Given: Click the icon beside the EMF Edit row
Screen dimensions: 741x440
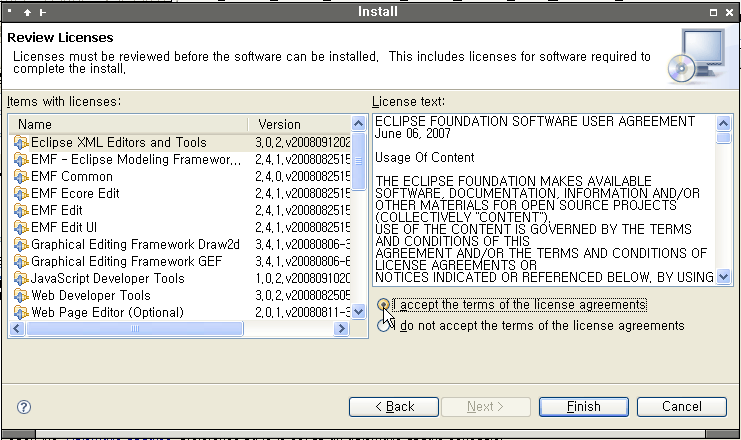Looking at the screenshot, I should [x=21, y=210].
